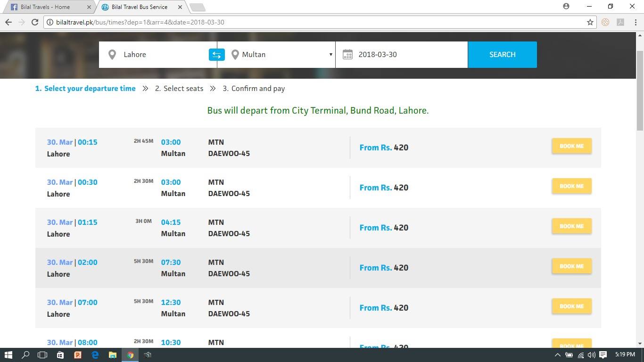Screen dimensions: 644x362
Task: Book the 07:00 Lahore departure
Action: tap(571, 306)
